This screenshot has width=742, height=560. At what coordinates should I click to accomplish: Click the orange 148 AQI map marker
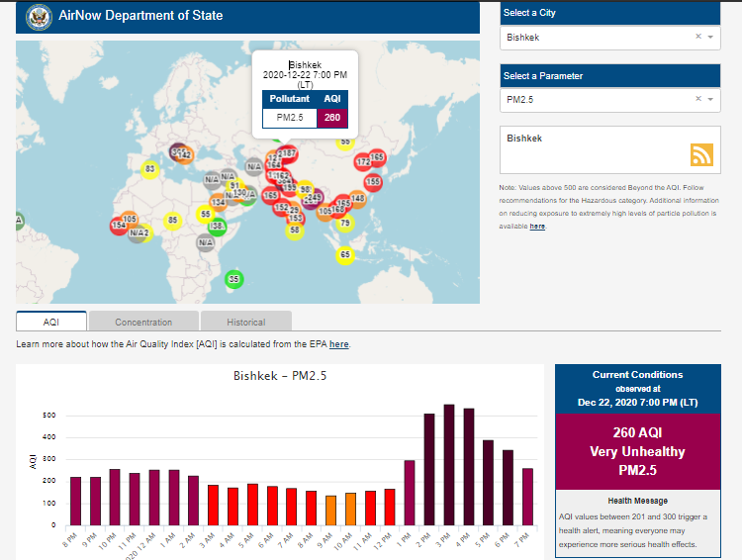click(358, 200)
